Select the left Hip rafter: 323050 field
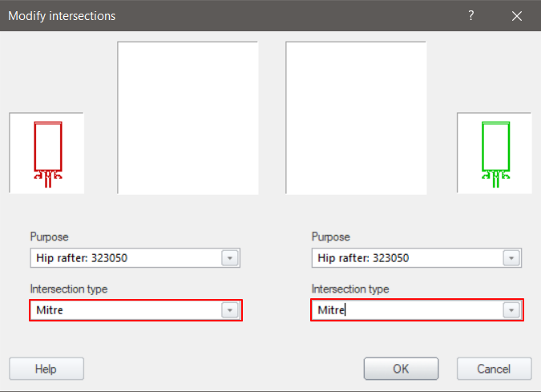The width and height of the screenshot is (541, 392). pyautogui.click(x=124, y=258)
